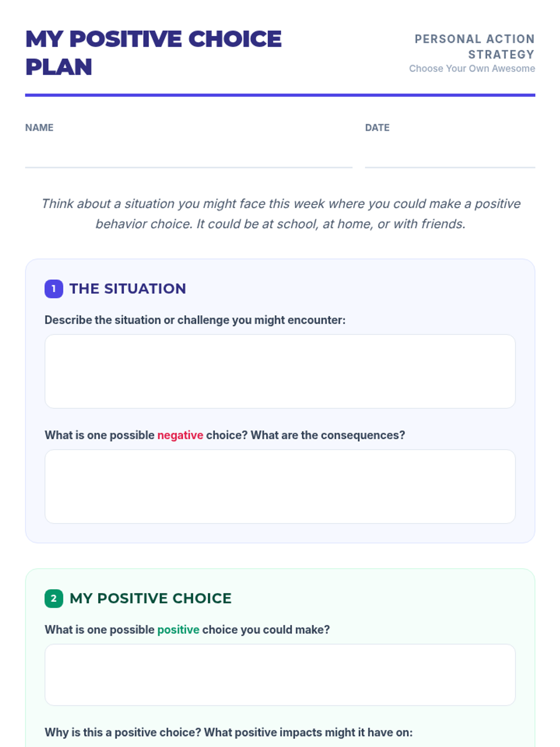Click the green number 2 badge

coord(54,599)
